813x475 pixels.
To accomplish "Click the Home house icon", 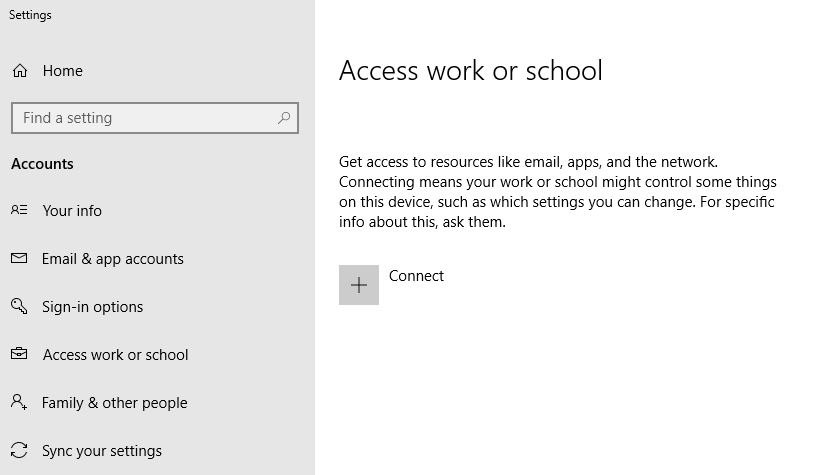I will tap(20, 71).
